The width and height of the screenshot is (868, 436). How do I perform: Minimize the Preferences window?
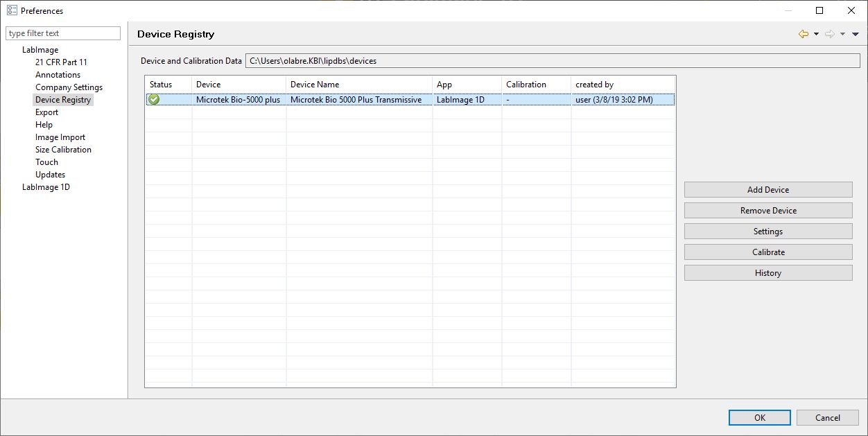tap(788, 10)
